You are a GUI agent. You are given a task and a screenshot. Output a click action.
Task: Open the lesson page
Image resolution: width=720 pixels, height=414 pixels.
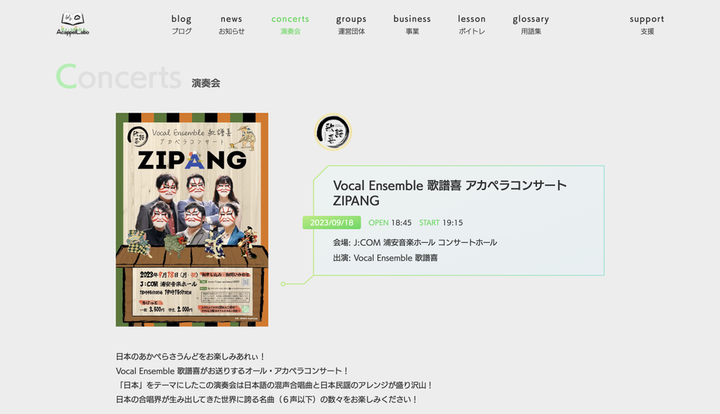pyautogui.click(x=472, y=24)
